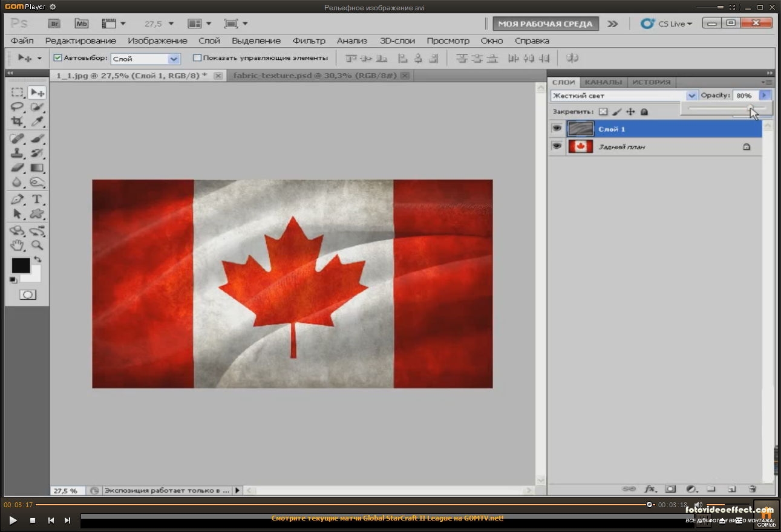The height and width of the screenshot is (532, 781).
Task: Enable Показать управляющие элементы checkbox
Action: point(197,58)
